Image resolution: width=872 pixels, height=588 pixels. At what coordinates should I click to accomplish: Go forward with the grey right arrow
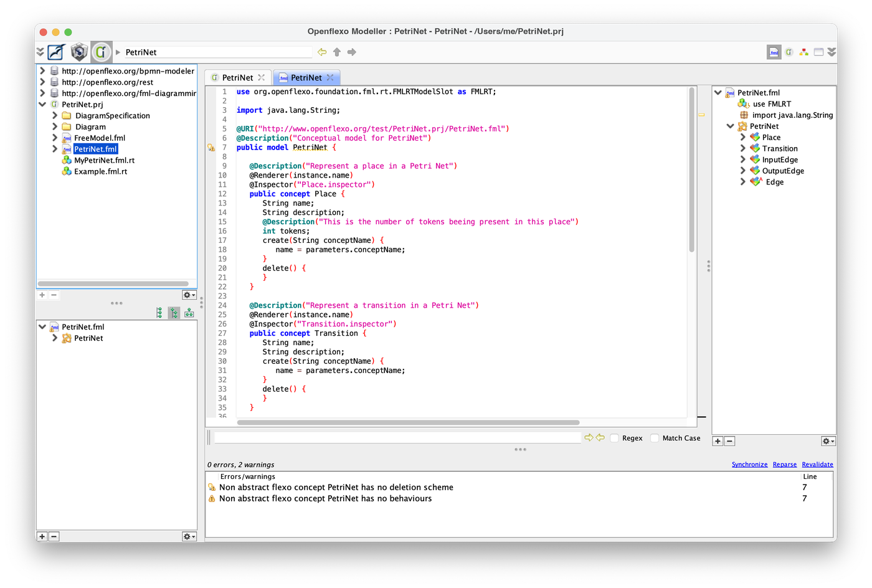click(352, 52)
